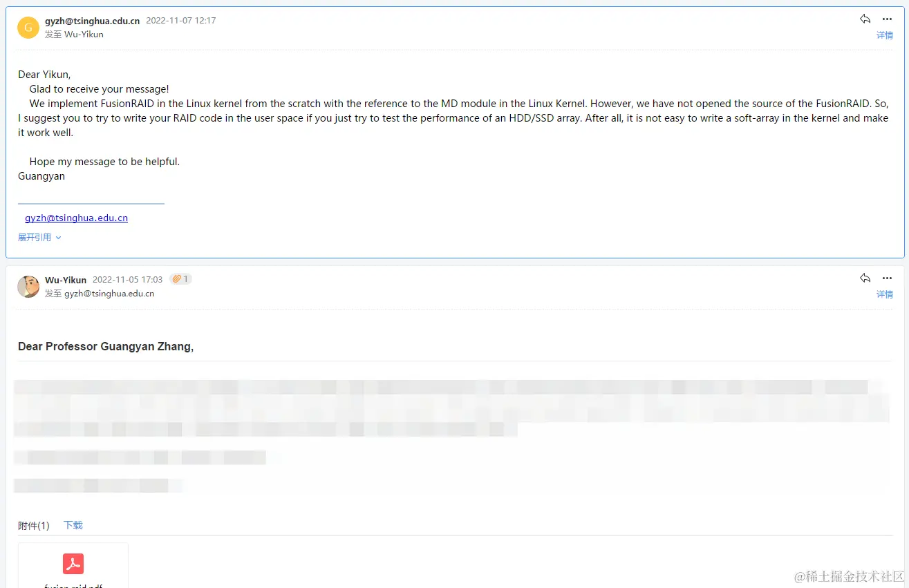
Task: Show details (详情) of first email
Action: pyautogui.click(x=885, y=35)
